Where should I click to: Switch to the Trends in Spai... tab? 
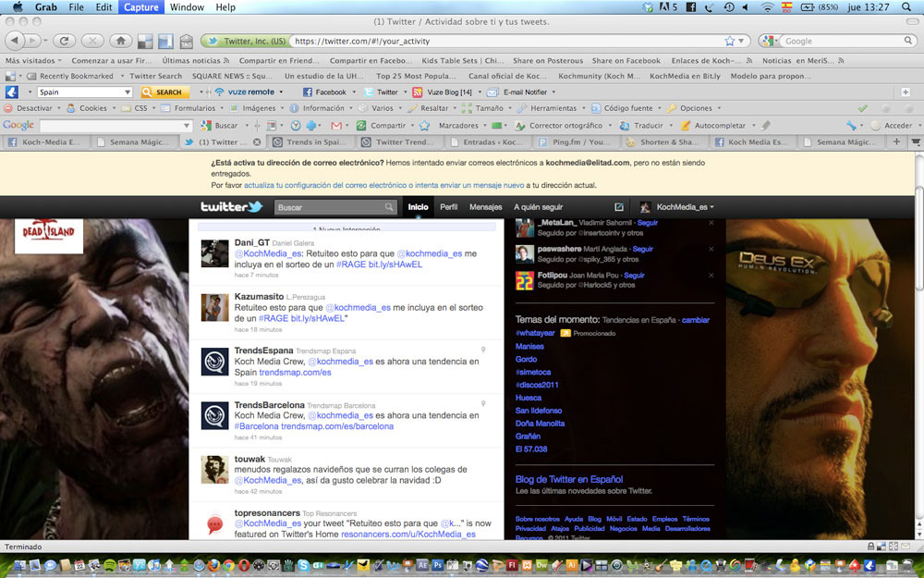(x=310, y=142)
